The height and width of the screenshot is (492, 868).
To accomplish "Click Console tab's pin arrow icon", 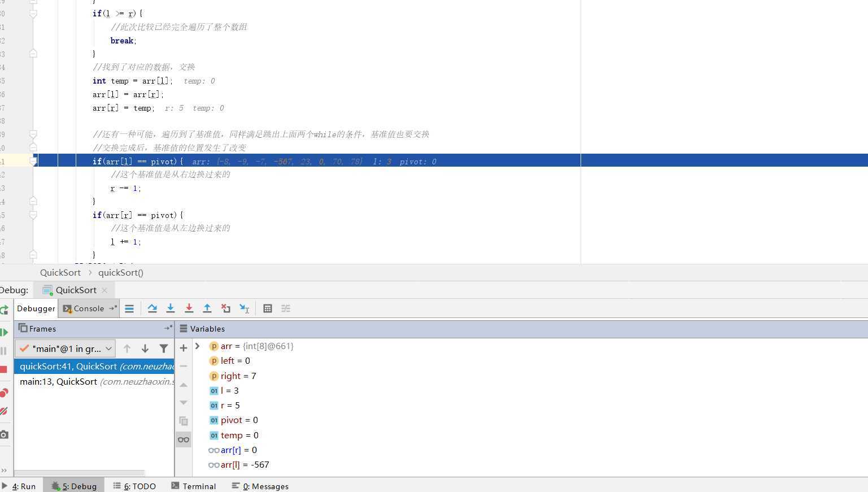I will tap(112, 308).
